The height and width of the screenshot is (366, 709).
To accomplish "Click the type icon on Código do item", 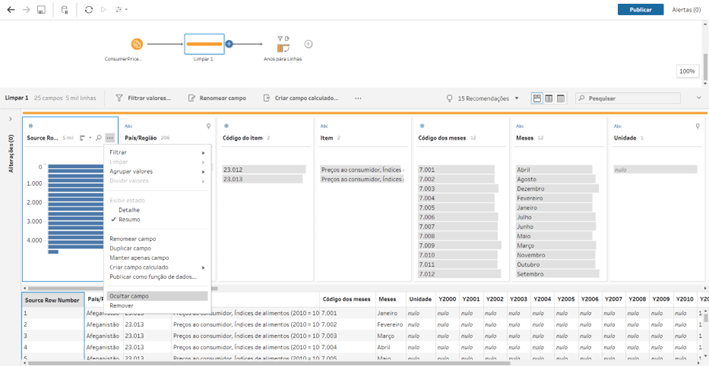I will [x=226, y=126].
